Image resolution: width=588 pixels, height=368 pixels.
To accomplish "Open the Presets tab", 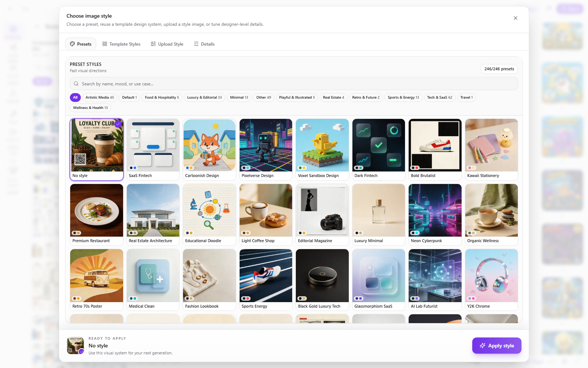I will (81, 44).
